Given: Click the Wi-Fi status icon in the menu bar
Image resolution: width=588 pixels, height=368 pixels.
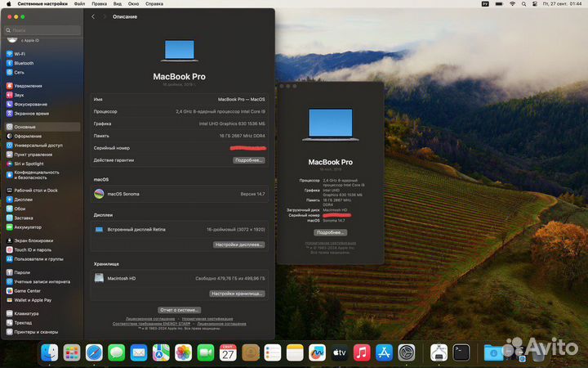Looking at the screenshot, I should [x=512, y=4].
